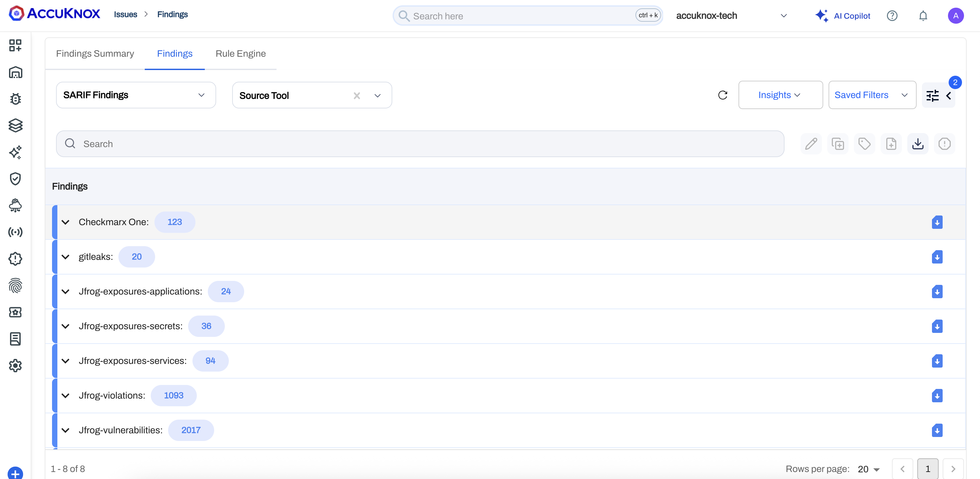980x479 pixels.
Task: Click the edit pencil icon
Action: coord(811,144)
